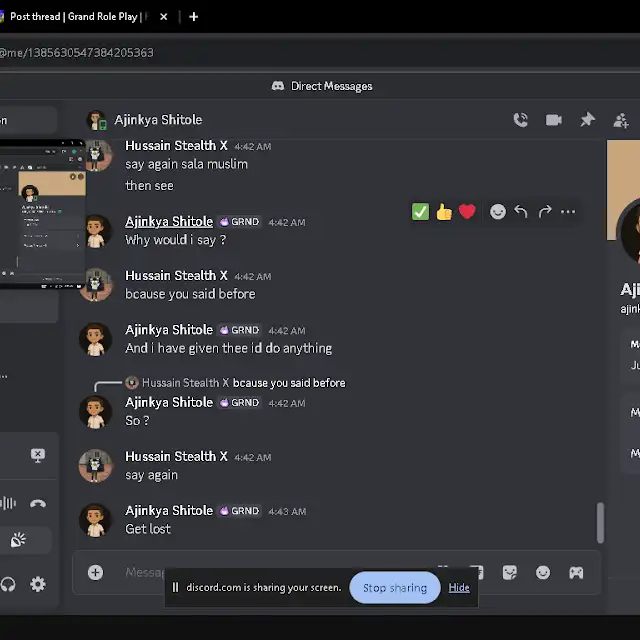This screenshot has height=640, width=640.
Task: React with red heart emoji
Action: point(466,212)
